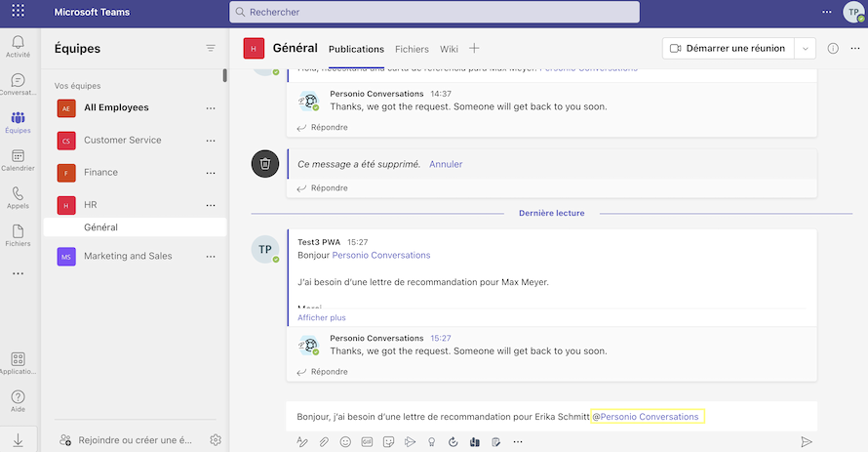Screen dimensions: 868x452
Task: Click Personio Conversations mention in Test3 PWA message
Action: (381, 256)
